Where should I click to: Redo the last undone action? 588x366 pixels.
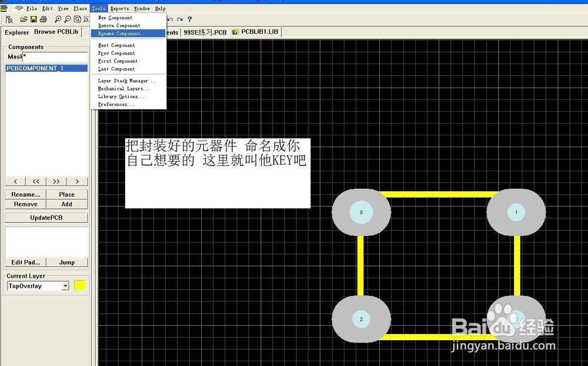click(180, 19)
